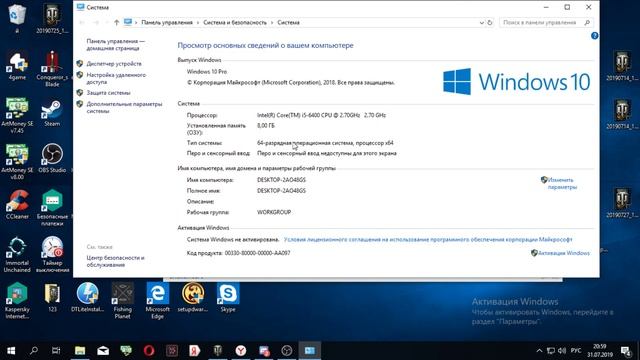
Task: Open OBS Studio from the taskbar
Action: [x=287, y=351]
